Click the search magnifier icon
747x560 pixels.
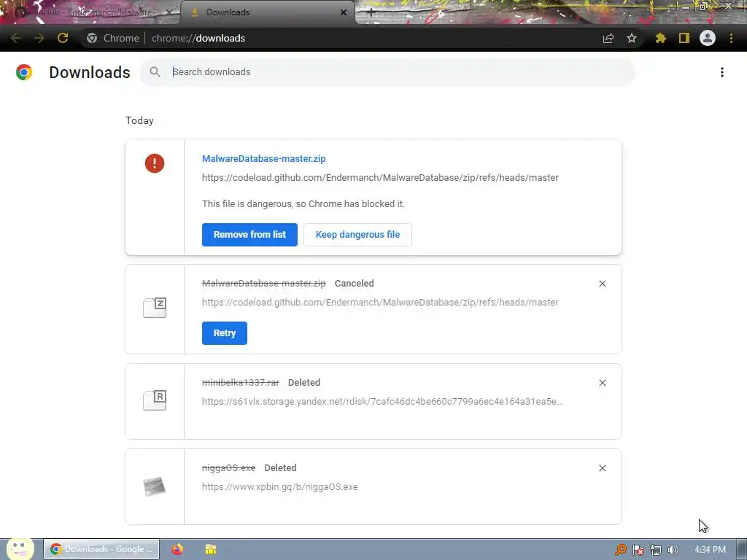tap(155, 72)
